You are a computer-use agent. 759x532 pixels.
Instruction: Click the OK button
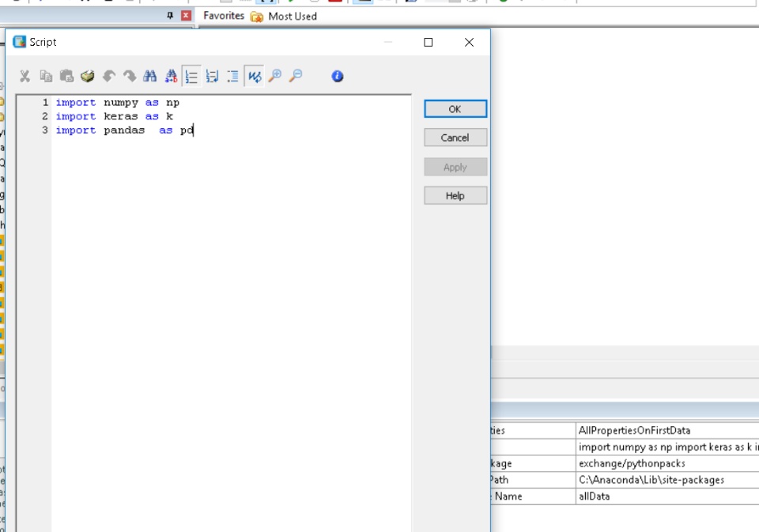455,109
